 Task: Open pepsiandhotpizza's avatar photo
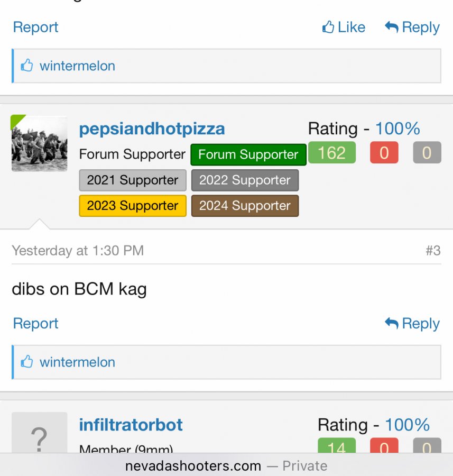click(39, 143)
